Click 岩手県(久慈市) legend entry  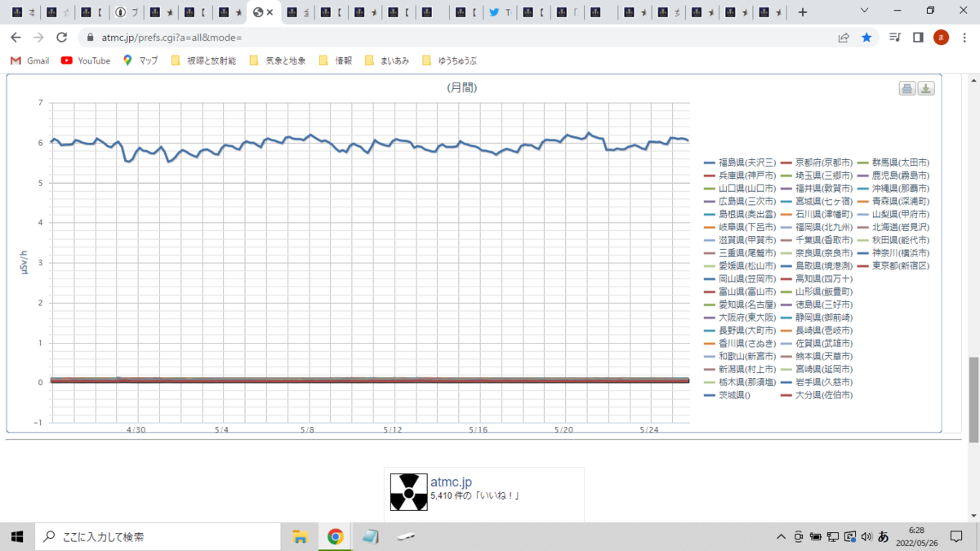(x=816, y=382)
